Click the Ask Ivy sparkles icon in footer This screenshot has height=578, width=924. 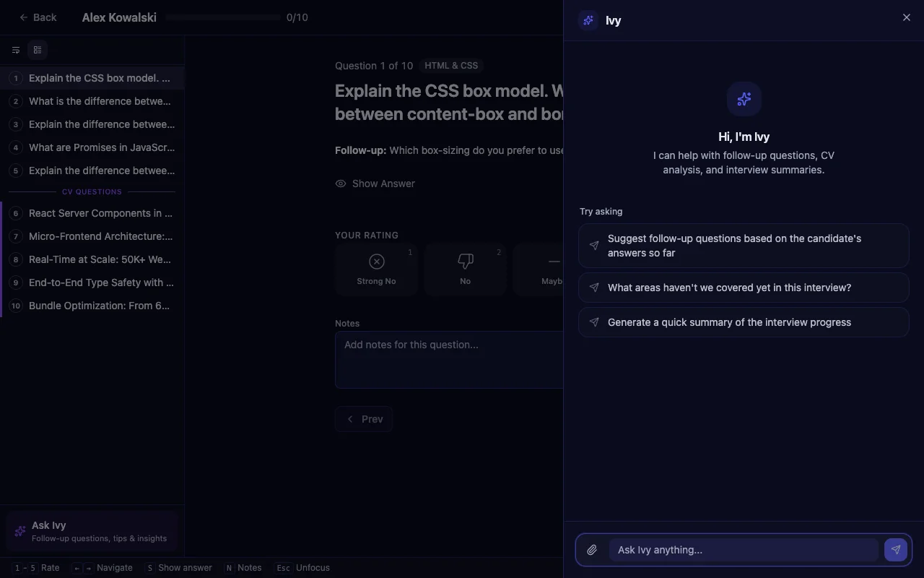point(19,531)
